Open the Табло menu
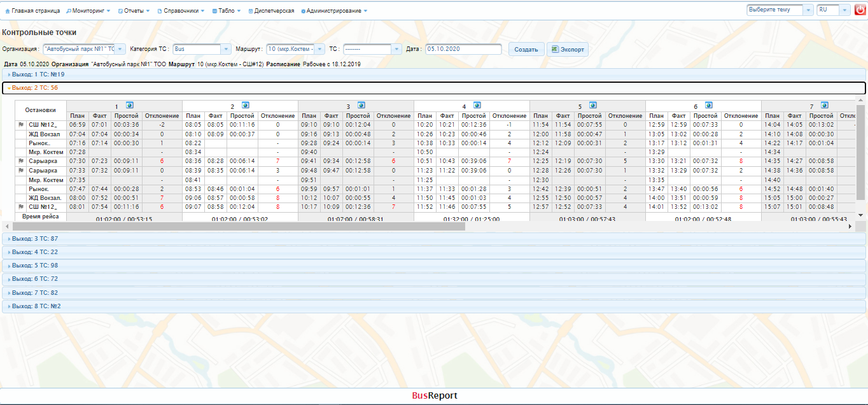This screenshot has width=868, height=405. coord(227,11)
